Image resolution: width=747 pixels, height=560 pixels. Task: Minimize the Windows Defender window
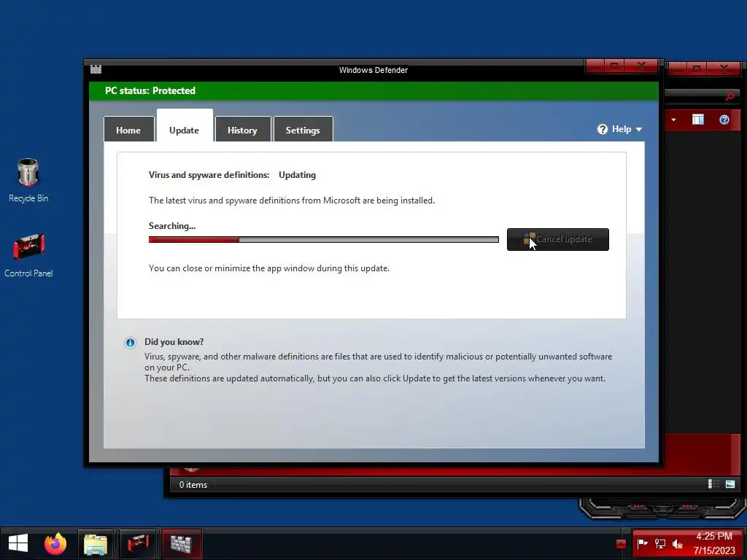(x=595, y=66)
